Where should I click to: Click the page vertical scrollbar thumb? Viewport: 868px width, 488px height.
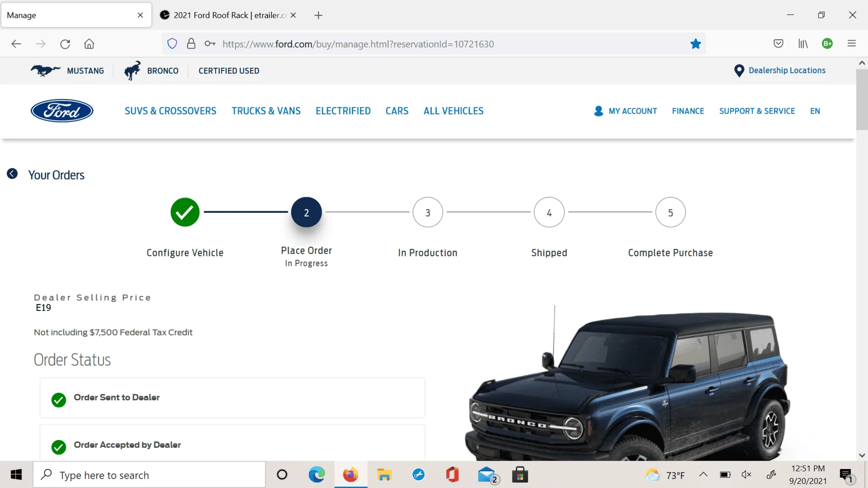[x=862, y=100]
